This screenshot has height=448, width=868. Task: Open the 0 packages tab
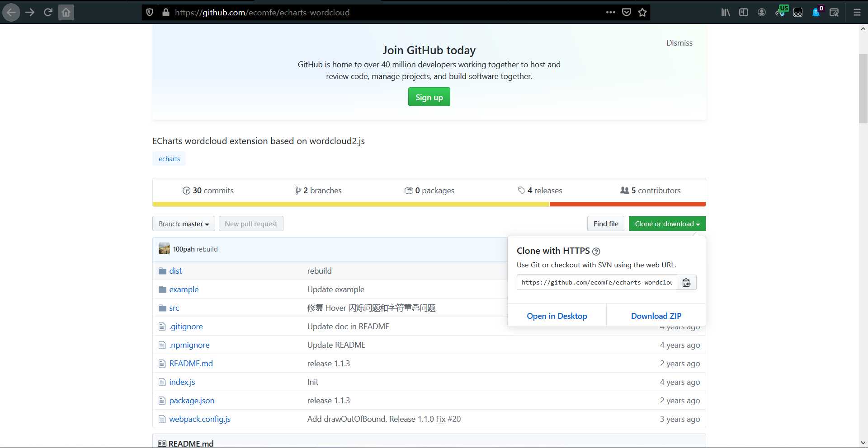[x=429, y=191]
